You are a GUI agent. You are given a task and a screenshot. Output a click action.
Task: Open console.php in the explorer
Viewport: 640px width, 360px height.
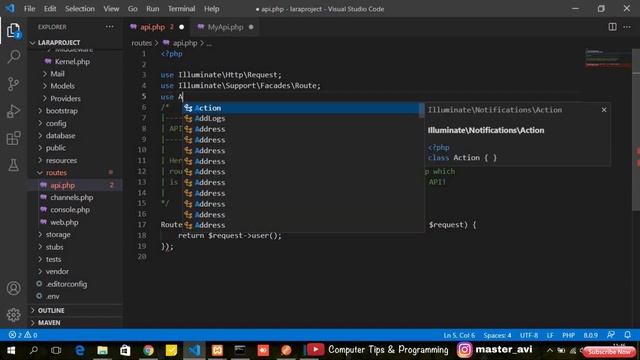pos(70,210)
